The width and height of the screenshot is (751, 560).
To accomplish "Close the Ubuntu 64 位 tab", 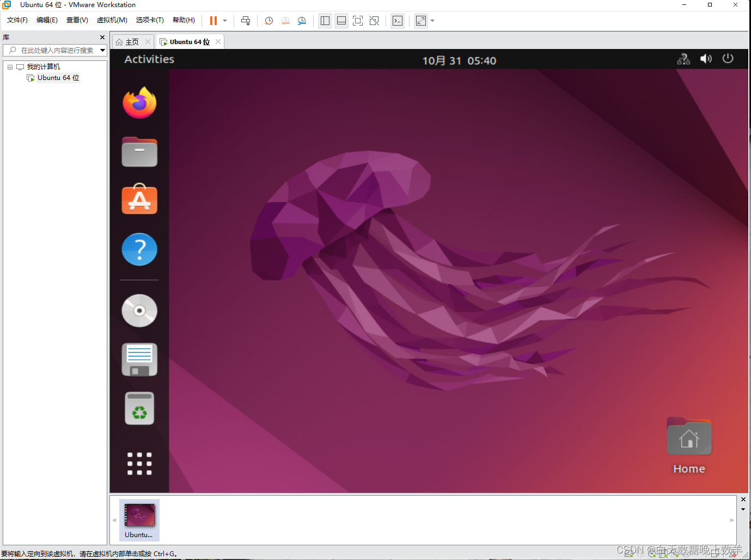I will click(218, 41).
